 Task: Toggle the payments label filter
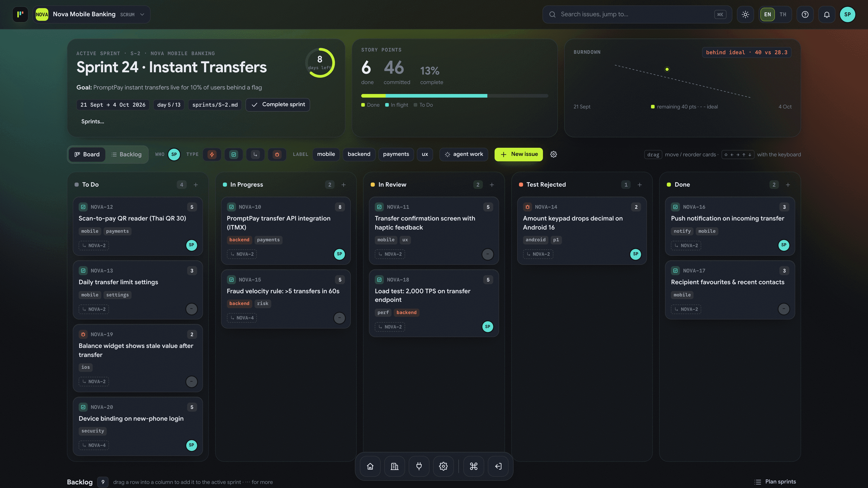pyautogui.click(x=396, y=154)
